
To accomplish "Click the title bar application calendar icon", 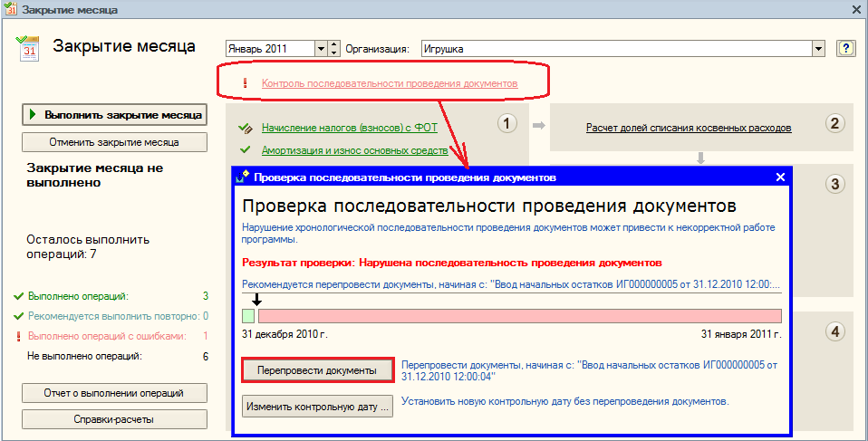I will pyautogui.click(x=11, y=9).
